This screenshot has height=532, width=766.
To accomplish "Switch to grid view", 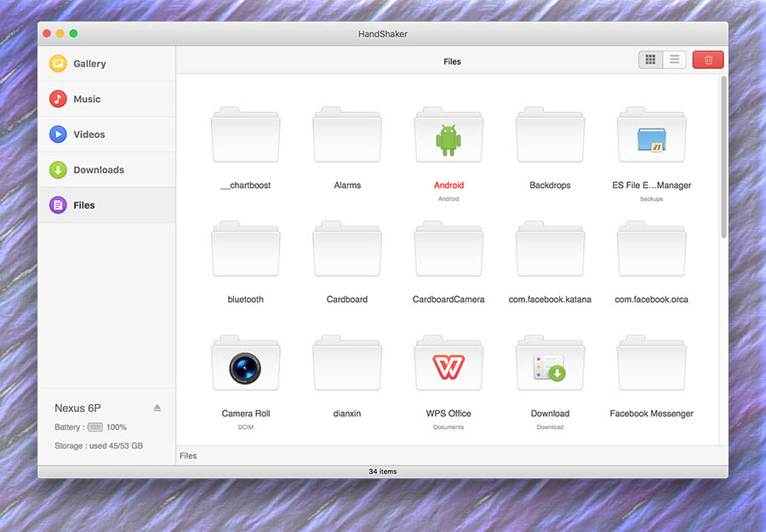I will point(651,60).
